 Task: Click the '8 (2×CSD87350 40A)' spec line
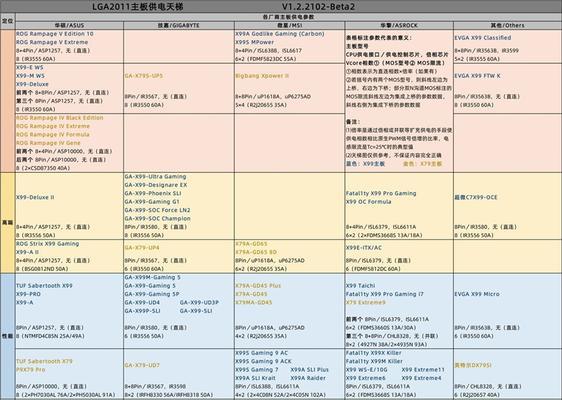tap(43, 168)
